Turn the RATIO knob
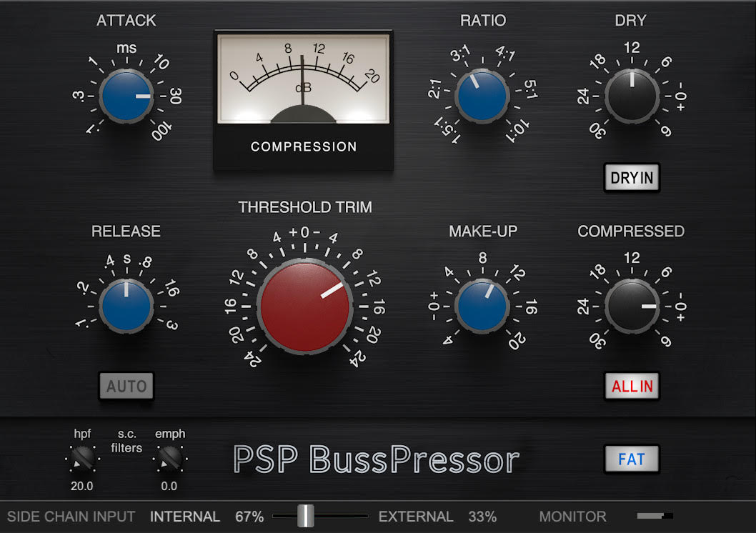This screenshot has height=533, width=756. 483,96
